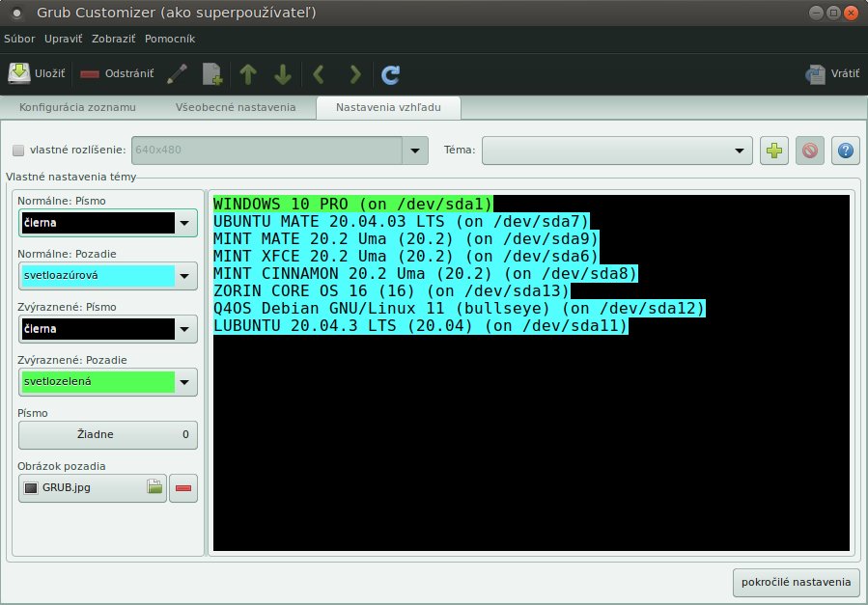This screenshot has width=868, height=605.
Task: Click the Žiadne font selection button
Action: coord(108,435)
